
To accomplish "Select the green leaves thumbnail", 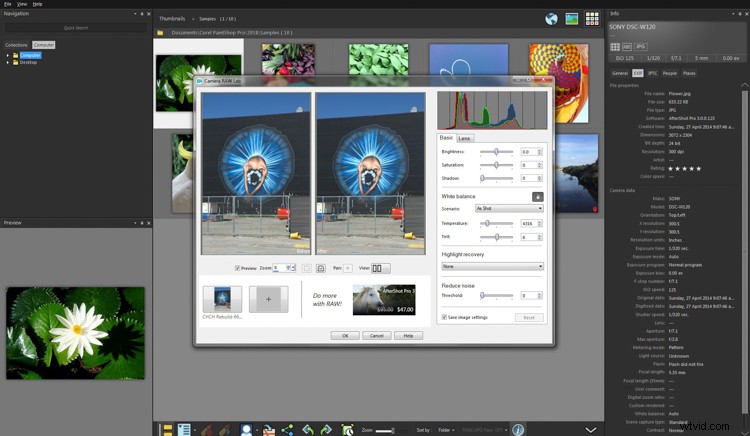I will click(x=379, y=59).
